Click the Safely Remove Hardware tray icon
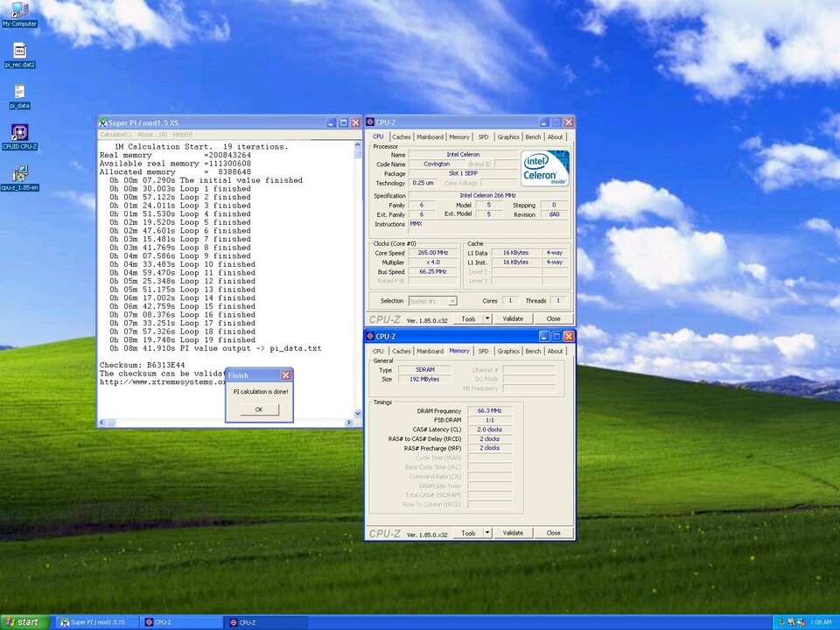 click(781, 622)
